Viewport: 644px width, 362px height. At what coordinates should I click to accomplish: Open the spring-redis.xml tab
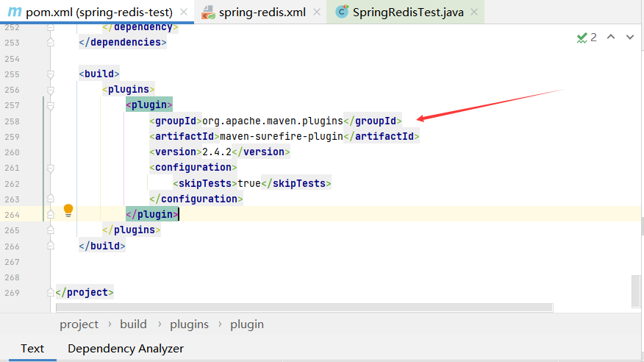tap(262, 13)
